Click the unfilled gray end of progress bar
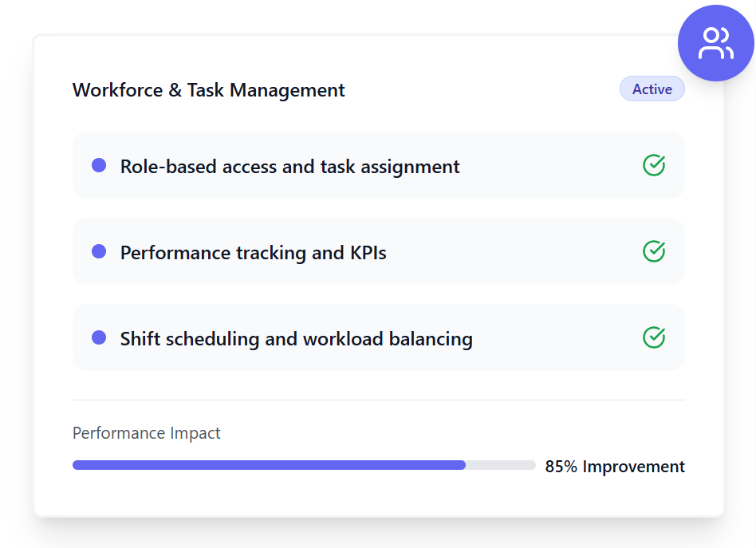This screenshot has width=756, height=548. [x=501, y=465]
